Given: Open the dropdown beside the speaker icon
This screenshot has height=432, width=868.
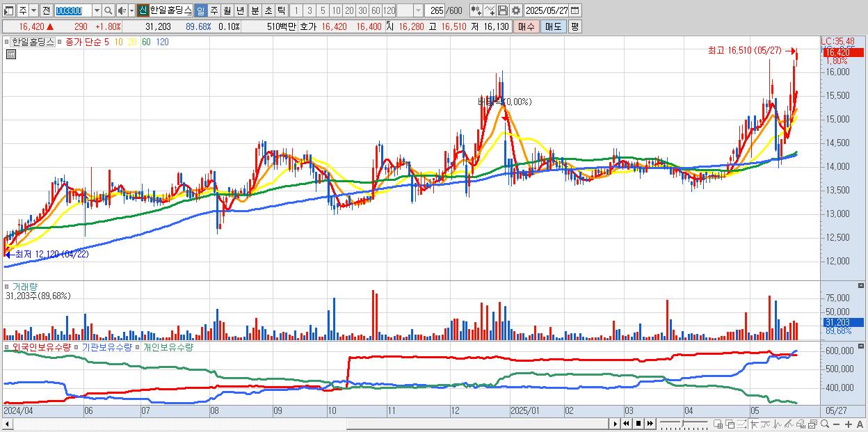Looking at the screenshot, I should coord(131,10).
